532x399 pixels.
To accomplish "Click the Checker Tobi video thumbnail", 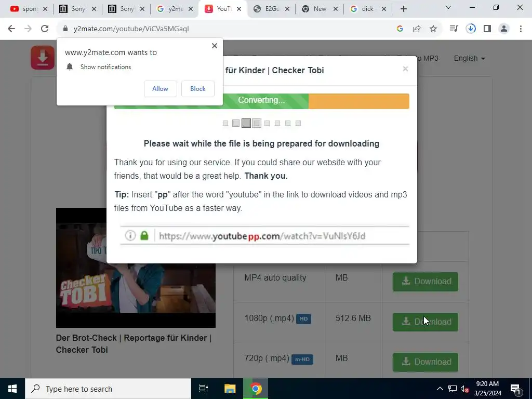I will (136, 268).
